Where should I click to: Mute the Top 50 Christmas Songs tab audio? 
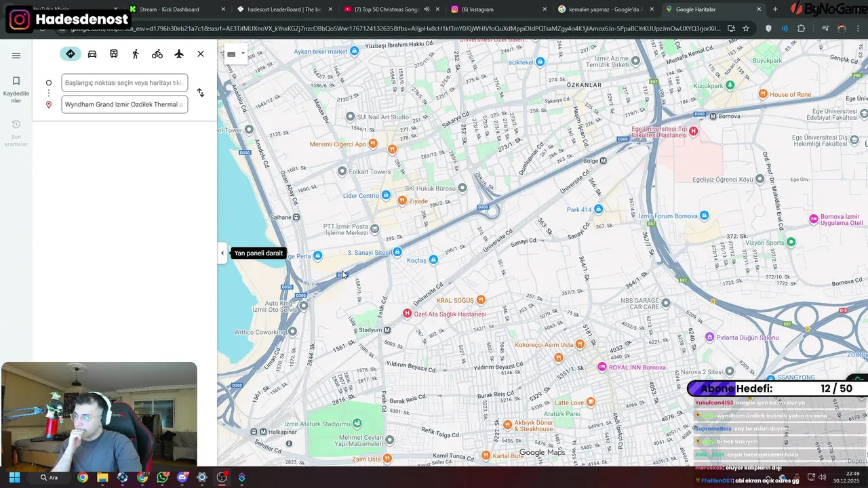pos(427,9)
